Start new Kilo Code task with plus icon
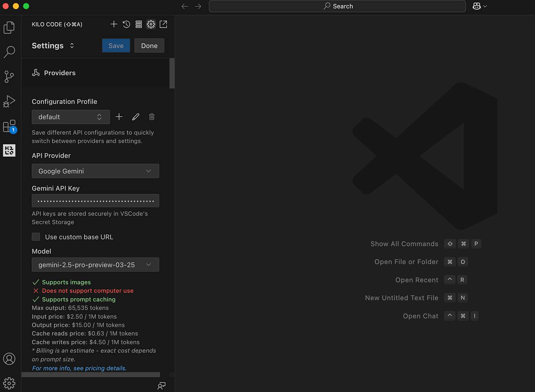 [114, 24]
